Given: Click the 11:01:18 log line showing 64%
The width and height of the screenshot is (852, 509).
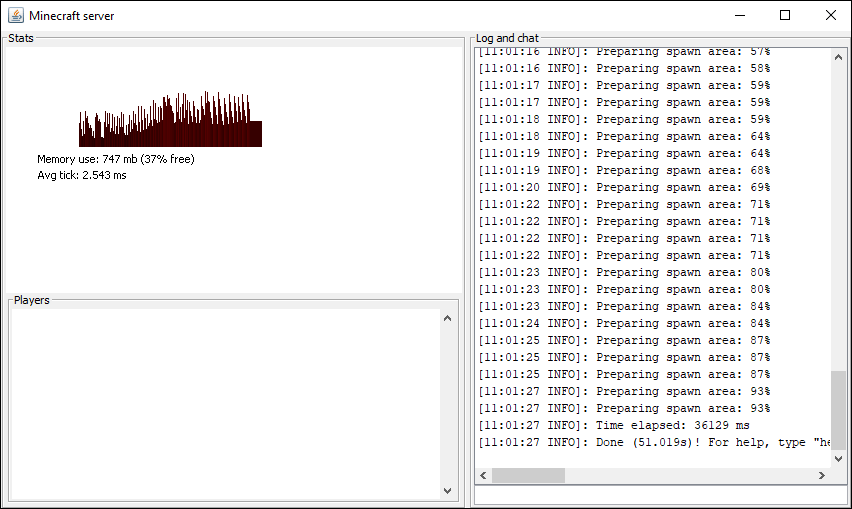Looking at the screenshot, I should tap(624, 136).
